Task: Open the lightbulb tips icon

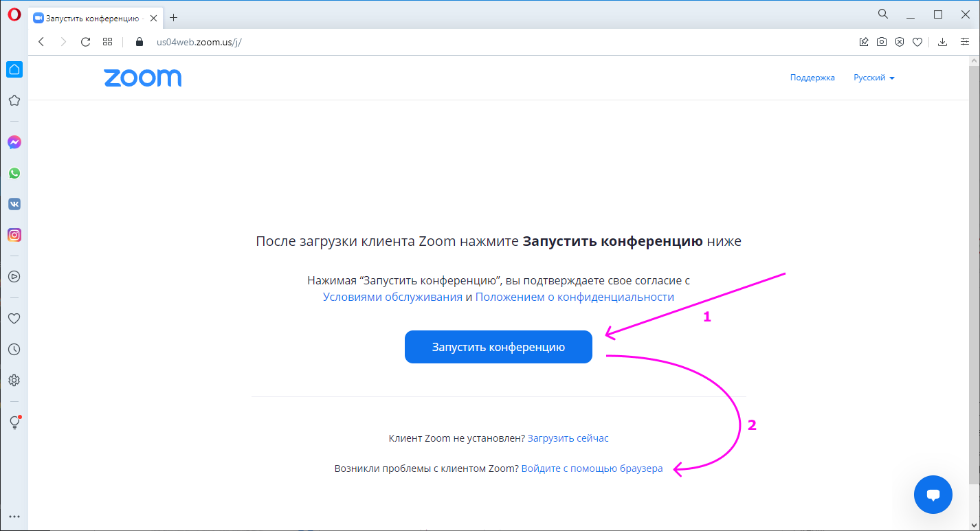Action: pyautogui.click(x=14, y=422)
